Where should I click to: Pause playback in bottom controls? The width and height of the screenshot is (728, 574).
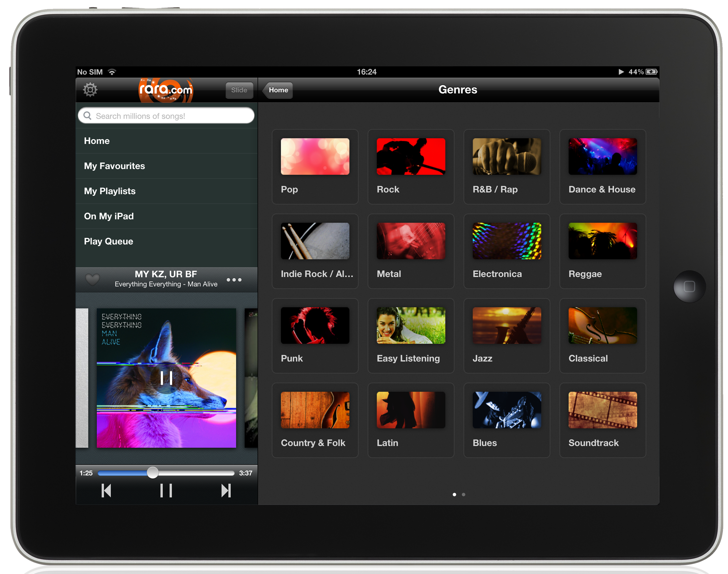pyautogui.click(x=166, y=491)
